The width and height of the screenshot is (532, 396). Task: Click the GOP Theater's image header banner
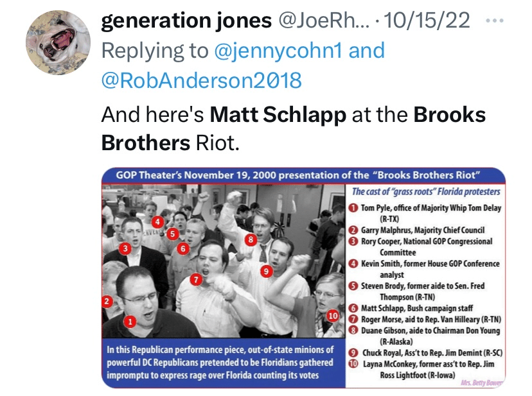tap(303, 175)
